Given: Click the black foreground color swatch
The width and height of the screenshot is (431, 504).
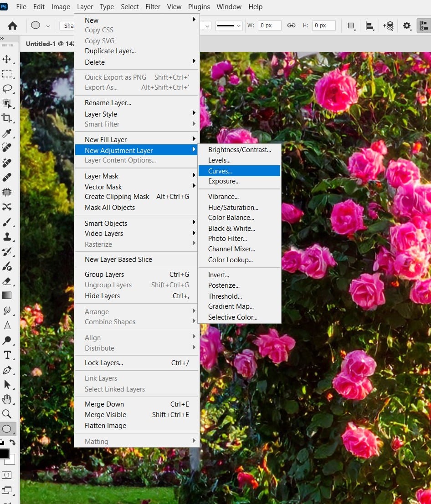Looking at the screenshot, I should 4,453.
